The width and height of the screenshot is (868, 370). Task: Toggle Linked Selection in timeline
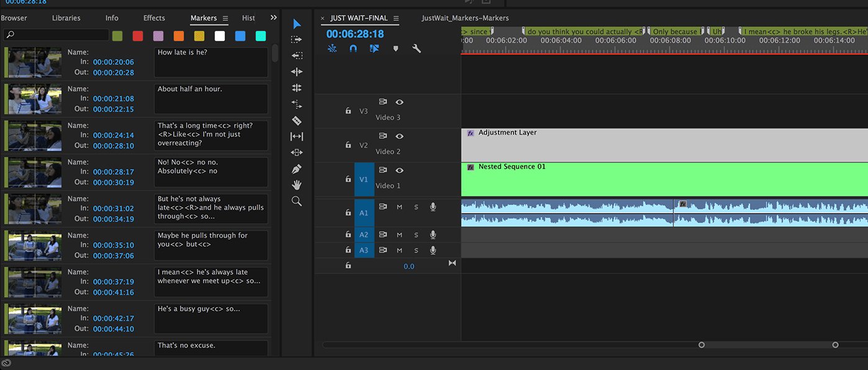374,48
